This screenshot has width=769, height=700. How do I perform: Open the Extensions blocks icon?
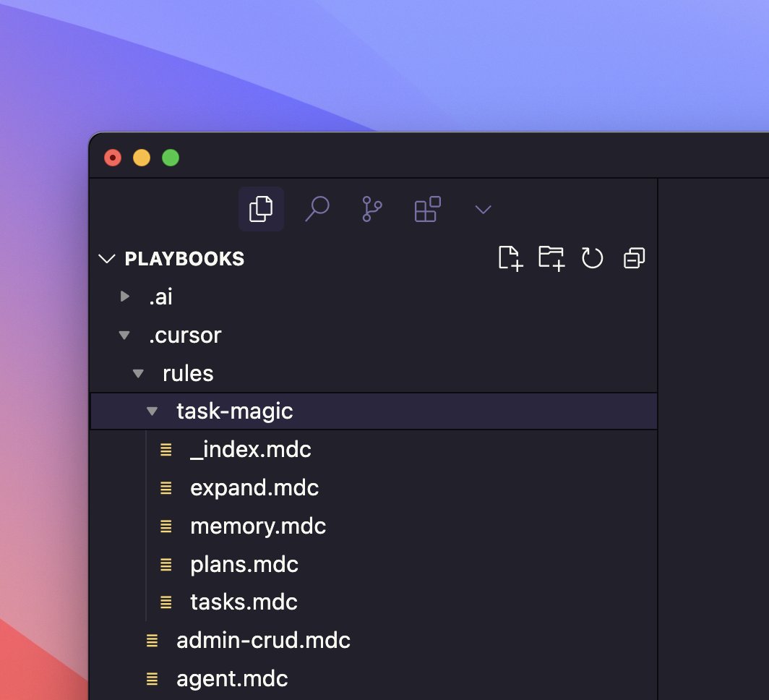(428, 209)
